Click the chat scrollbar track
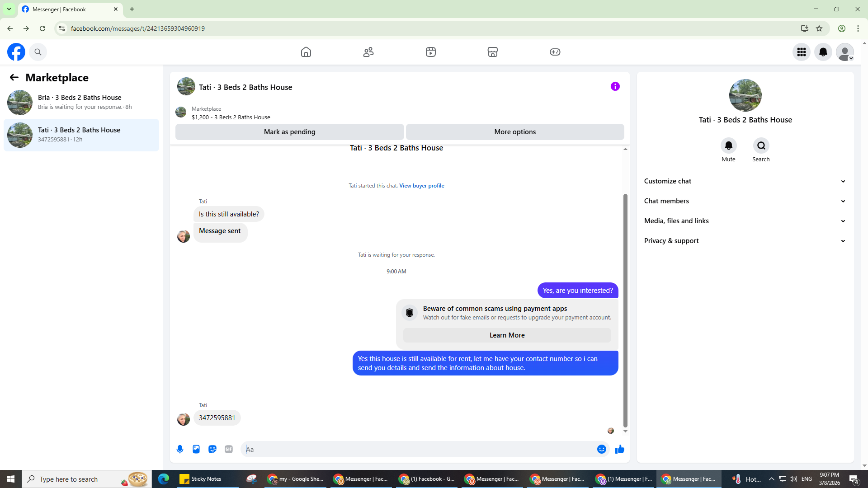 coord(625,172)
